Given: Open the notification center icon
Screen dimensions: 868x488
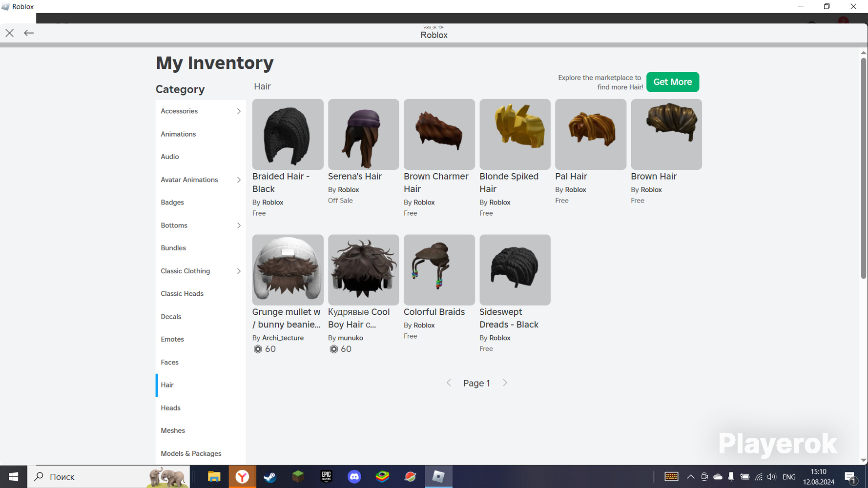Looking at the screenshot, I should coord(850,477).
